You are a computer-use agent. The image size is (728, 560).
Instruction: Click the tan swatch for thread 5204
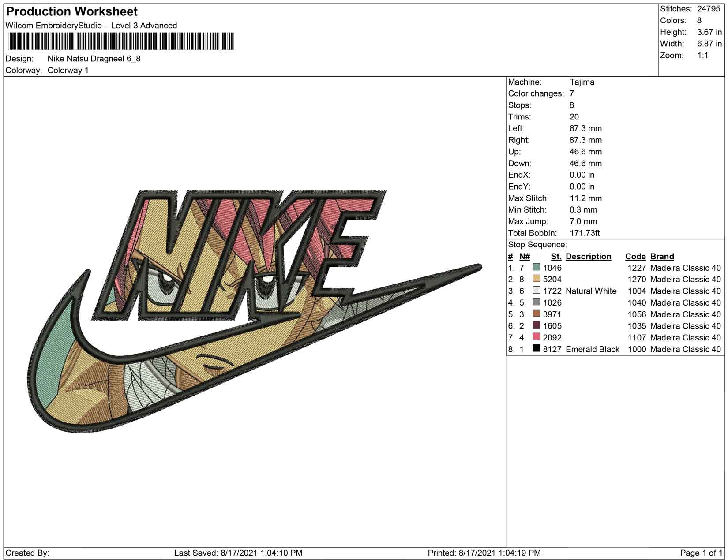coord(537,279)
